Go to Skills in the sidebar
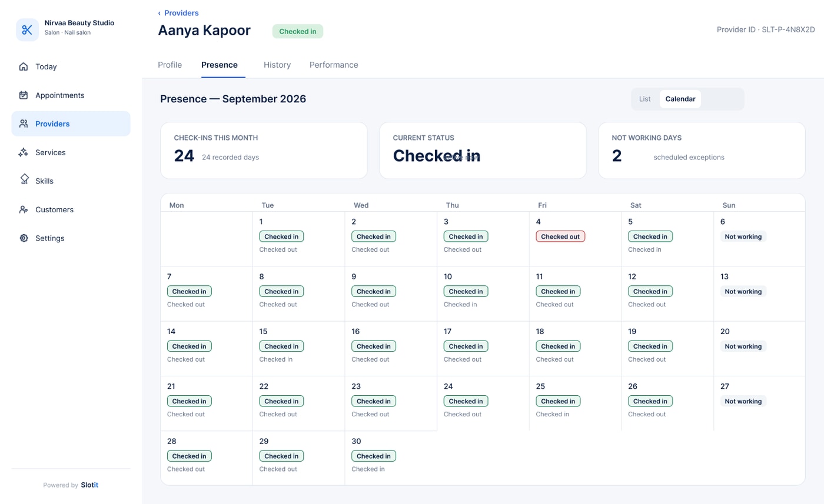The height and width of the screenshot is (504, 824). click(71, 181)
